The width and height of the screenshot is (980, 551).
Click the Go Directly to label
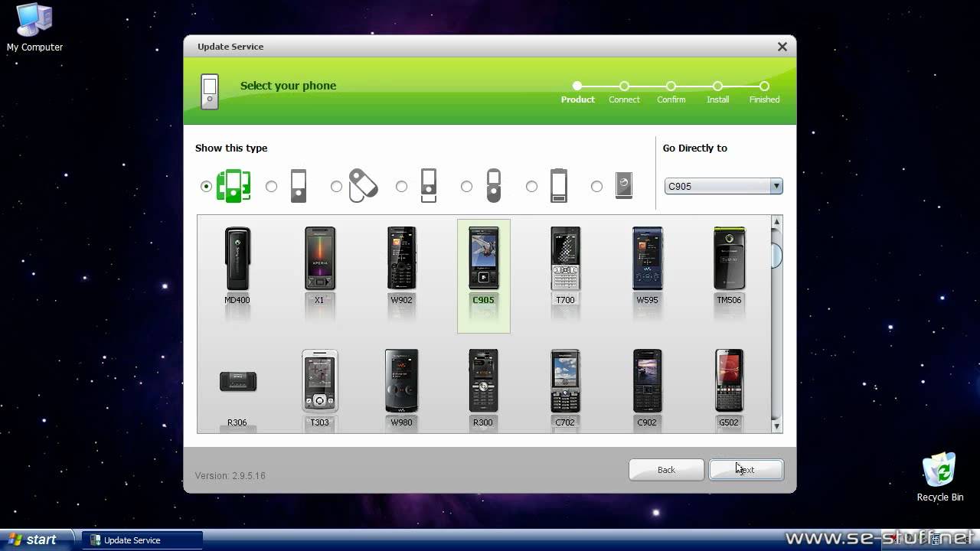695,148
